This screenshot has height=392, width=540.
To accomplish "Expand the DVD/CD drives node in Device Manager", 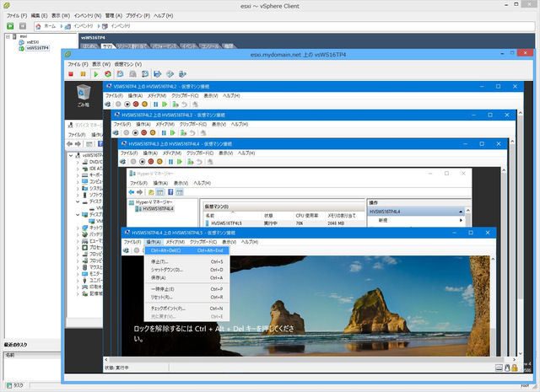I will [x=78, y=162].
